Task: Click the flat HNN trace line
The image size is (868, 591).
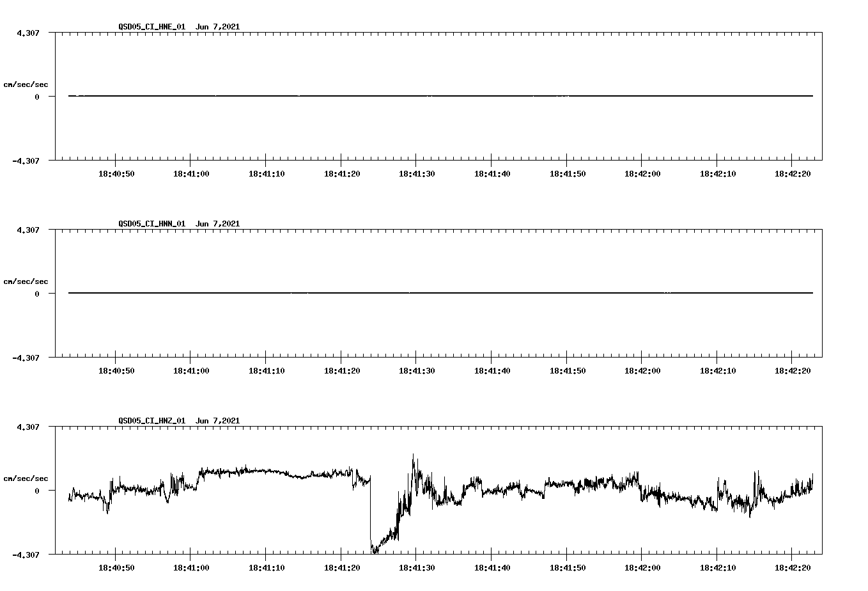Action: click(x=441, y=293)
